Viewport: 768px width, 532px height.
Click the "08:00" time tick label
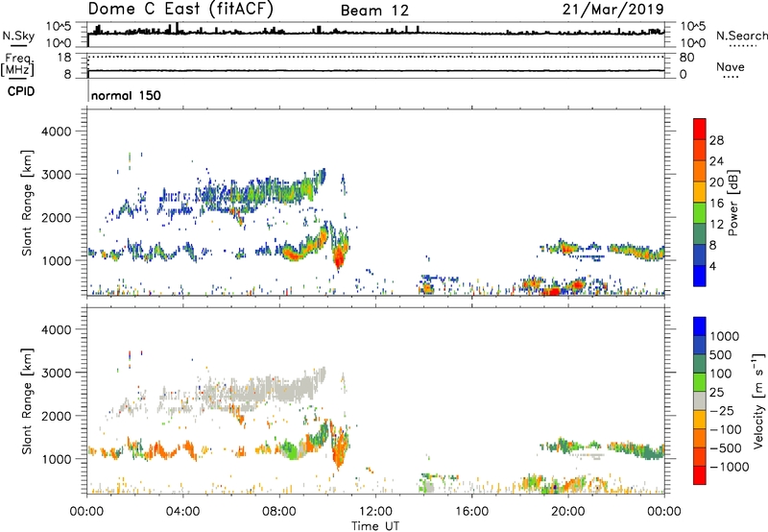point(278,512)
